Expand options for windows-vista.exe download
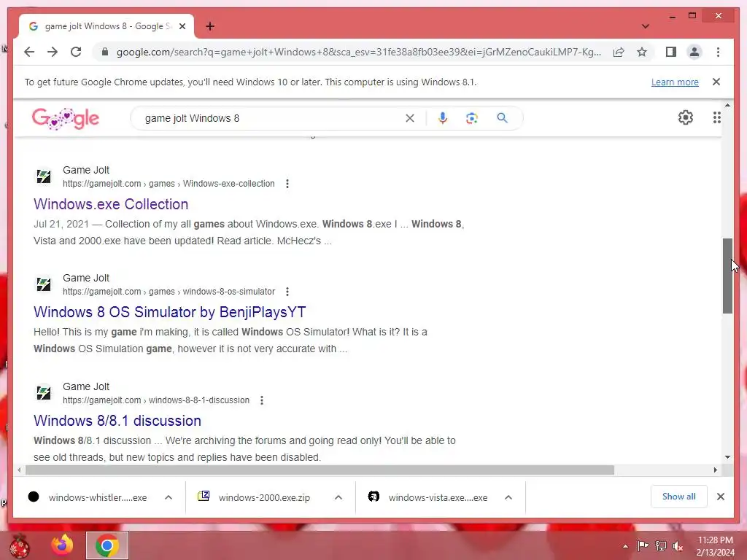The image size is (747, 560). tap(508, 497)
